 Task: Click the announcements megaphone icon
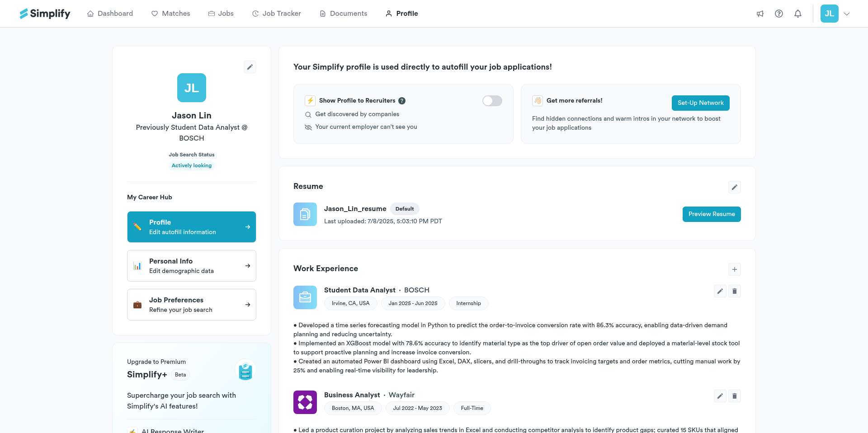click(760, 14)
